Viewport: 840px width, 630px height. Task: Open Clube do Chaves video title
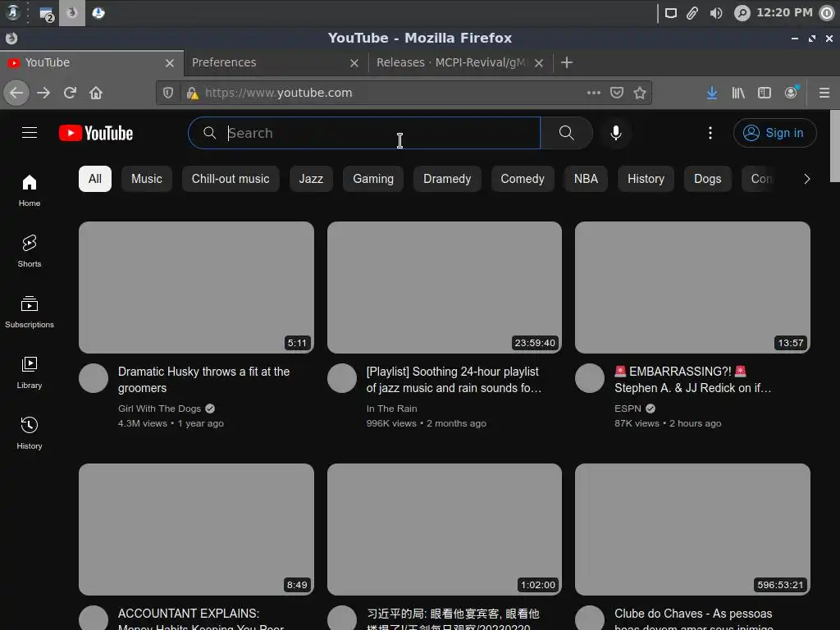(694, 620)
